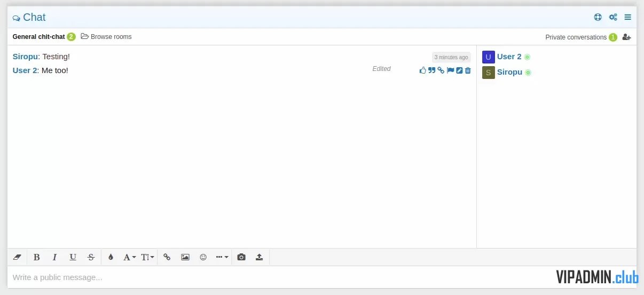Open the font size dropdown
Viewport: 644px width, 295px height.
[148, 257]
